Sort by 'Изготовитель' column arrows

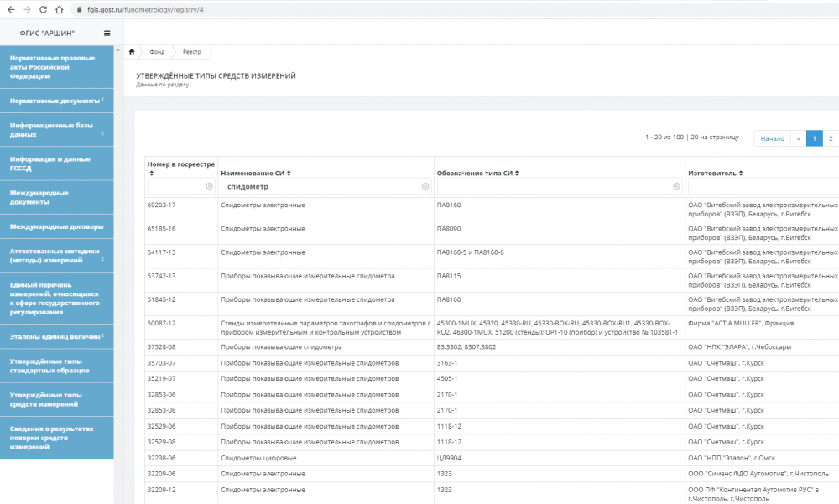[x=741, y=174]
